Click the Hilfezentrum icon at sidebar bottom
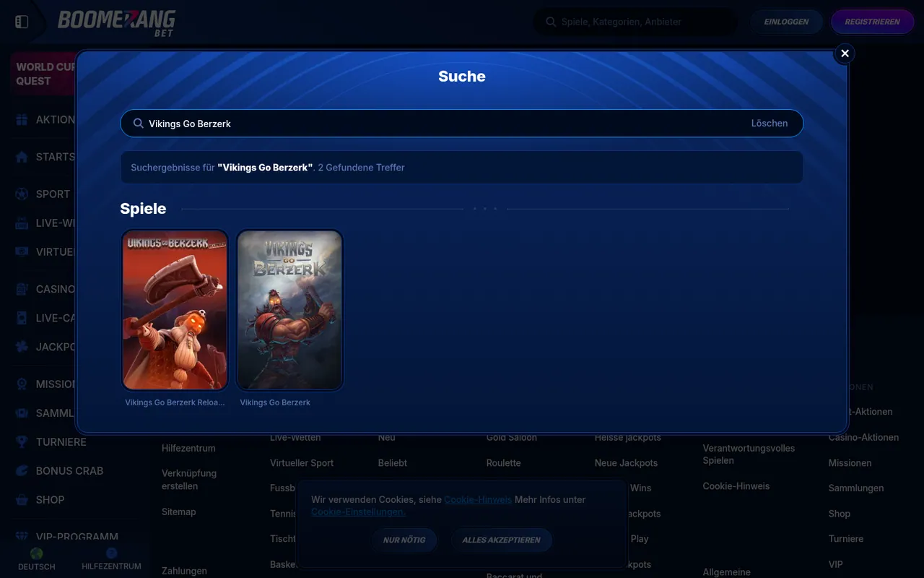 click(x=111, y=553)
